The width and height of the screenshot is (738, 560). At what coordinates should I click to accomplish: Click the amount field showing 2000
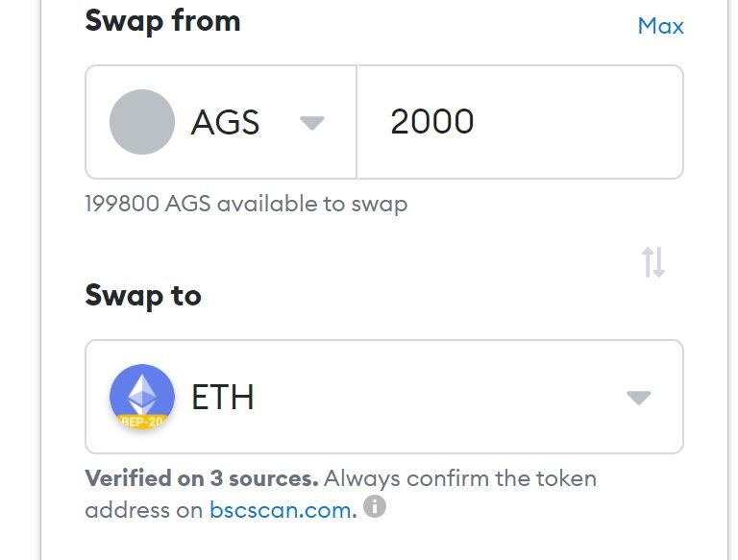tap(432, 122)
